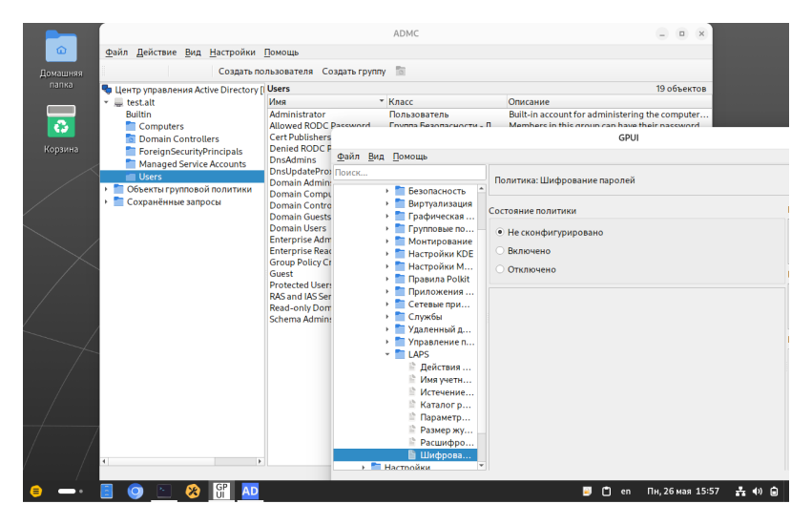
Task: Click the network tray icon
Action: [740, 492]
